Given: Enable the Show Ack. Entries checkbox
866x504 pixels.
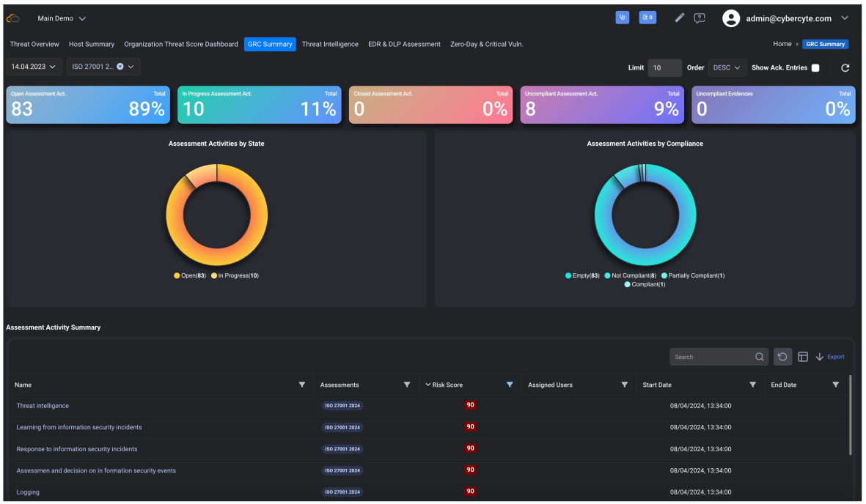Looking at the screenshot, I should pyautogui.click(x=815, y=67).
